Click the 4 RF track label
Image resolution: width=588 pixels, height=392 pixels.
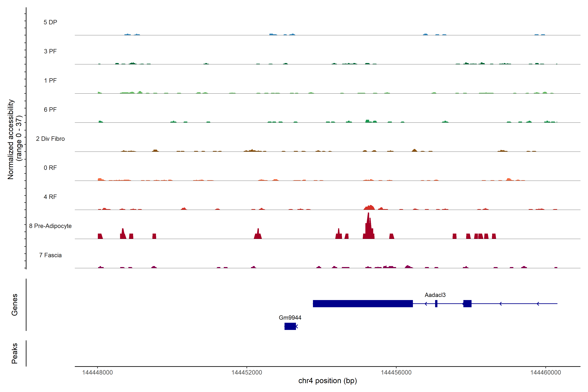pyautogui.click(x=50, y=197)
